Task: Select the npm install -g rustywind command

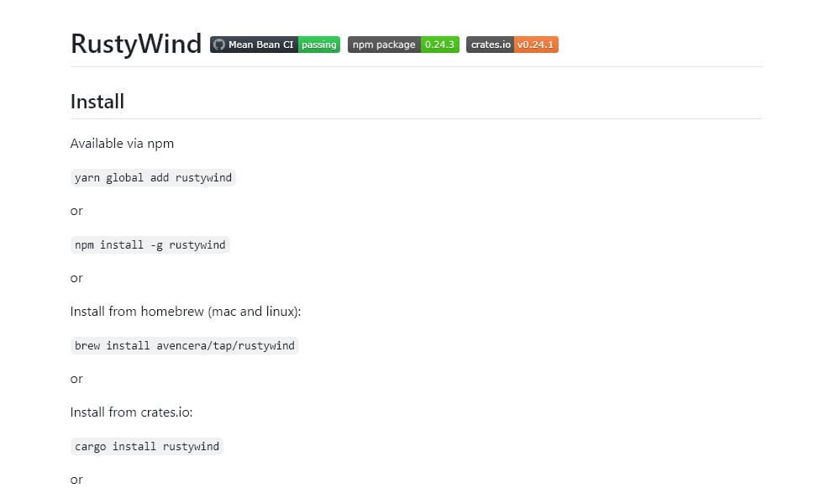Action: [150, 245]
